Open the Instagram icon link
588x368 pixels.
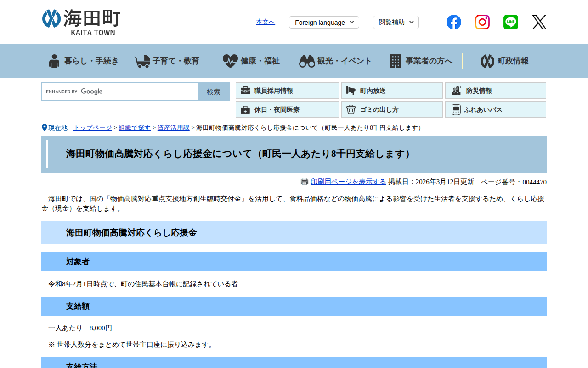482,22
